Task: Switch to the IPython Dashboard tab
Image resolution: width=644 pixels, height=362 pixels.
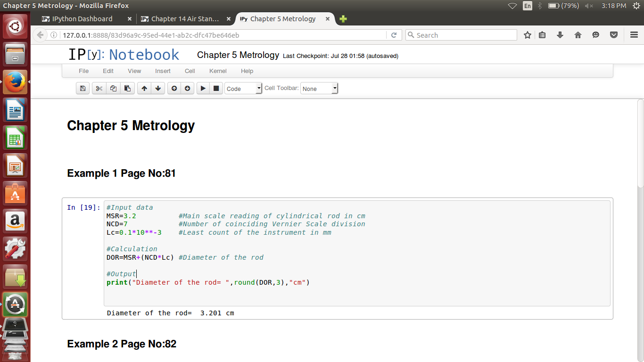Action: pos(83,19)
